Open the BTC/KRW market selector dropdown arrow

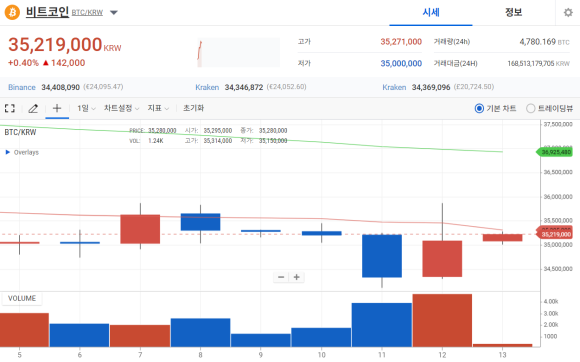(114, 13)
